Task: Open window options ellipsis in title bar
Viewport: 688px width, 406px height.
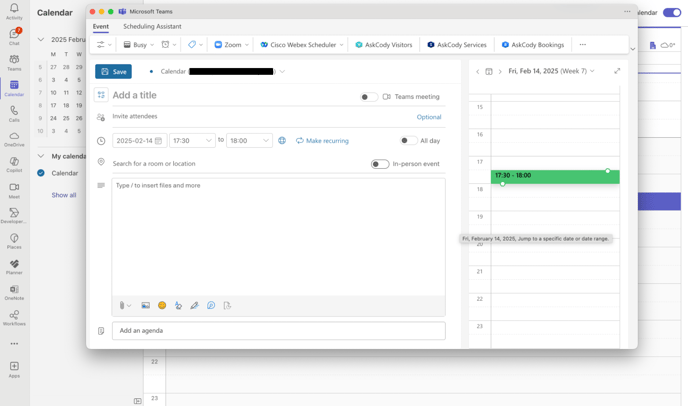Action: 627,11
